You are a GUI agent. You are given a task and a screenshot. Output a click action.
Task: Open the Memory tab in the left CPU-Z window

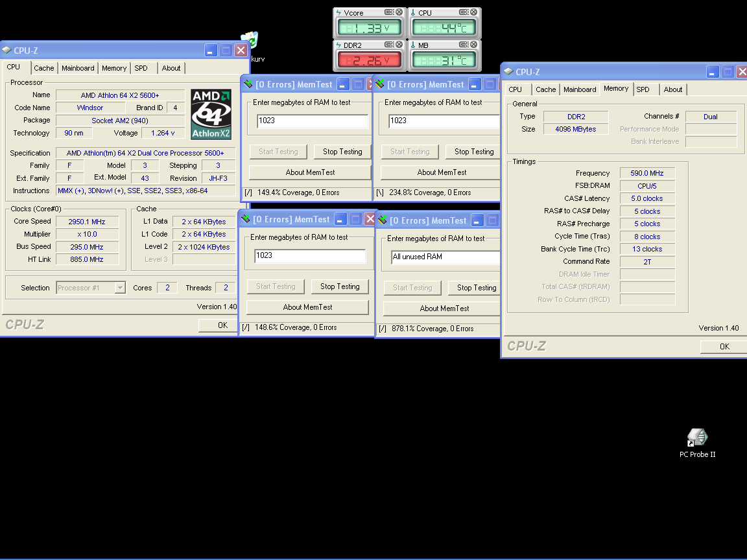(114, 68)
